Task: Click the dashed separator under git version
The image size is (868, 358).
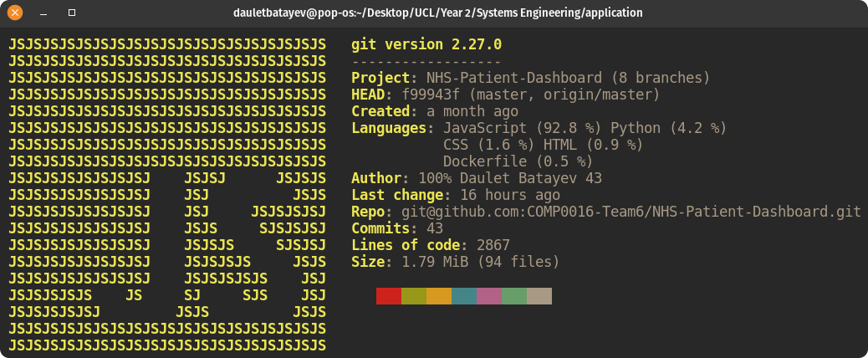Action: coord(426,61)
